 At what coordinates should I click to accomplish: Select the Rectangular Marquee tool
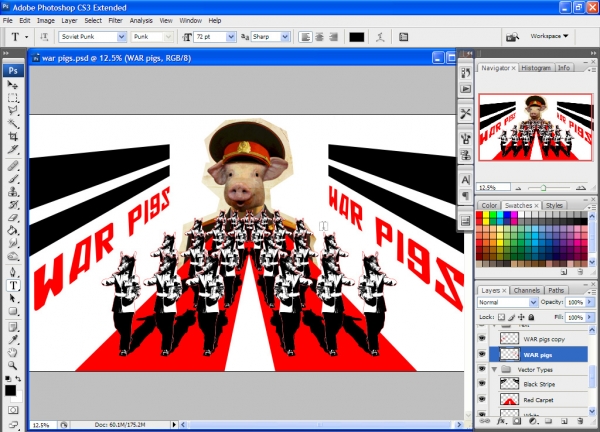(13, 98)
